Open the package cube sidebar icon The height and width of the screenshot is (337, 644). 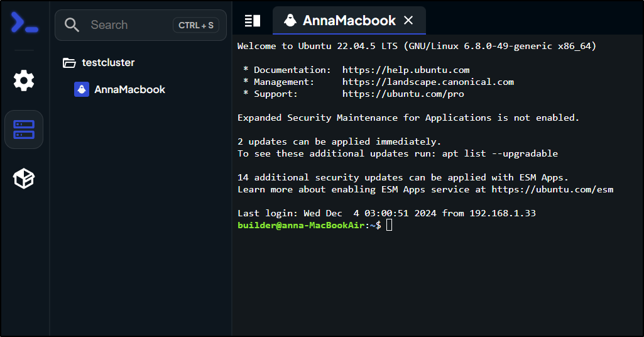(x=24, y=179)
